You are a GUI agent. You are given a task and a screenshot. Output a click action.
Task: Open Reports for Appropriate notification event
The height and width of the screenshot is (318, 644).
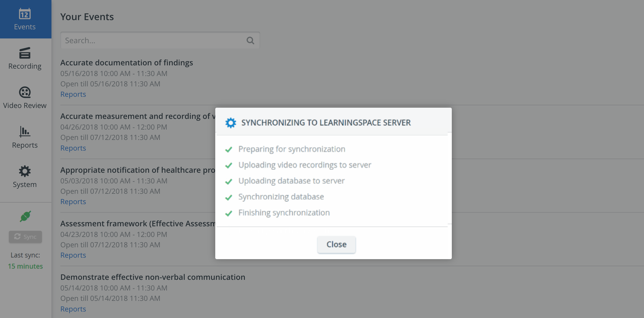[x=73, y=201]
